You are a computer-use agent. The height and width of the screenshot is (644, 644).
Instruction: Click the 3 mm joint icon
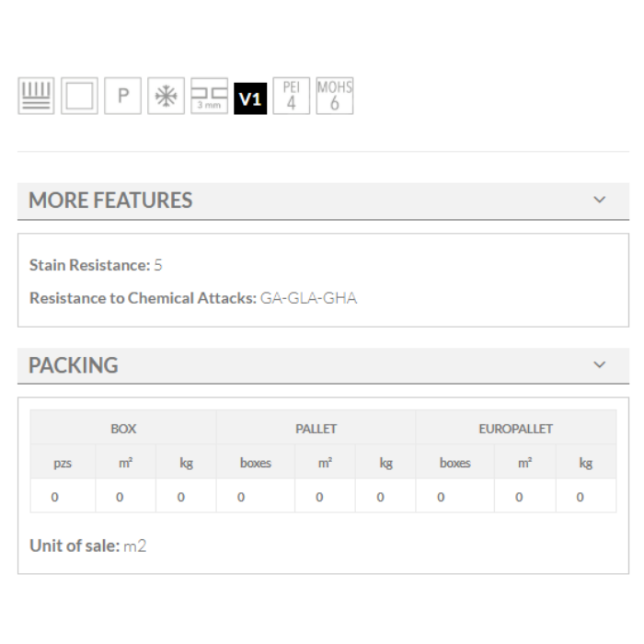tap(209, 97)
